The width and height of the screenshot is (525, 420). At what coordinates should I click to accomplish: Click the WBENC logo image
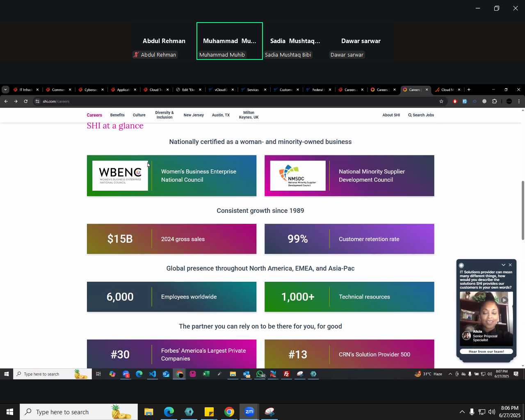point(120,176)
